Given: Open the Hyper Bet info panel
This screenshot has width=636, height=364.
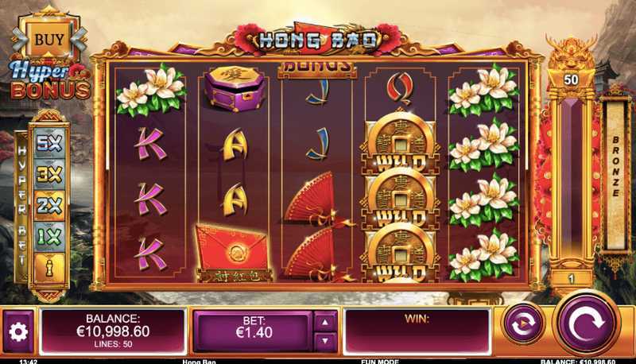Looking at the screenshot, I should (49, 268).
